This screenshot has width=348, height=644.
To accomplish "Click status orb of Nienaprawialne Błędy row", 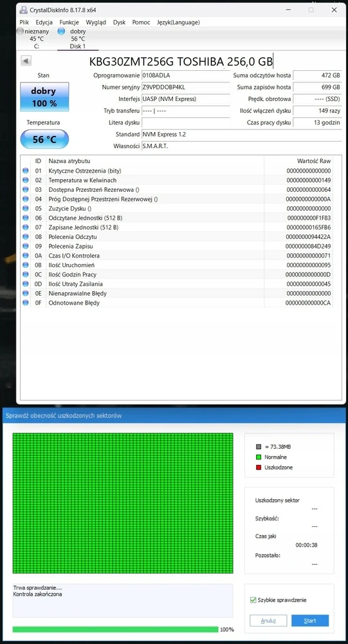I will click(x=26, y=293).
